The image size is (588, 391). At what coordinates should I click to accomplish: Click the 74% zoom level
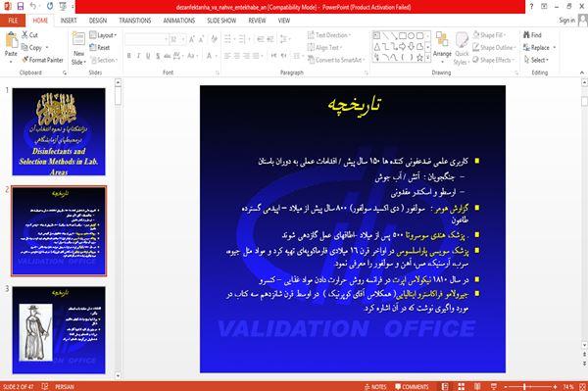click(x=568, y=386)
